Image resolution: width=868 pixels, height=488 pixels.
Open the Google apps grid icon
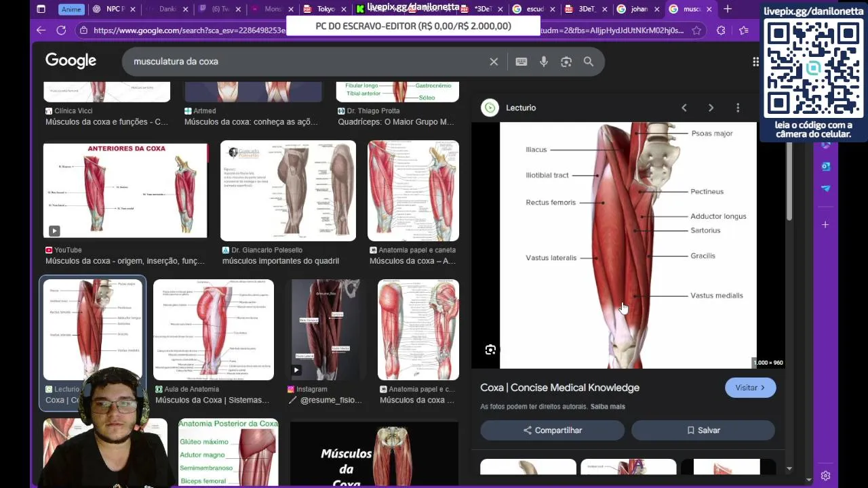click(x=755, y=62)
